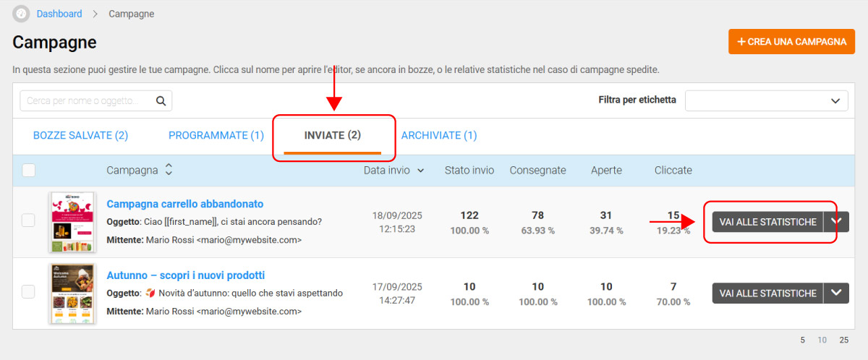
Task: Click the Dashboard breadcrumb link
Action: [x=59, y=14]
